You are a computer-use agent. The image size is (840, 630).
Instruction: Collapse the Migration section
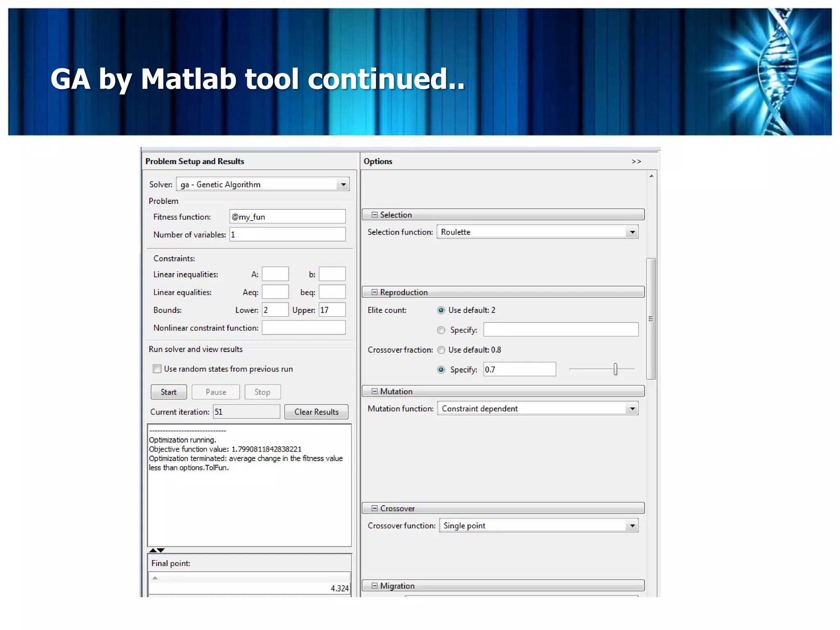click(374, 586)
